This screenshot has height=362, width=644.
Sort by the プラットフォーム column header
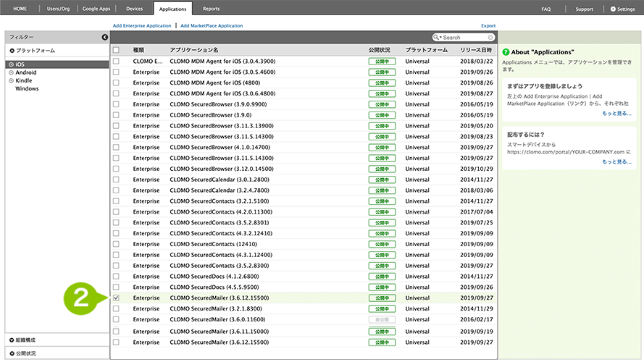[427, 50]
